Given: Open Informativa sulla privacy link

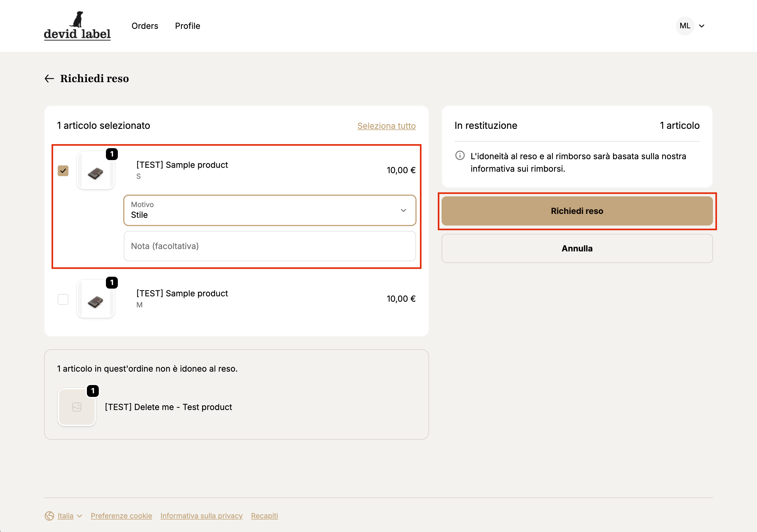Looking at the screenshot, I should (x=201, y=516).
